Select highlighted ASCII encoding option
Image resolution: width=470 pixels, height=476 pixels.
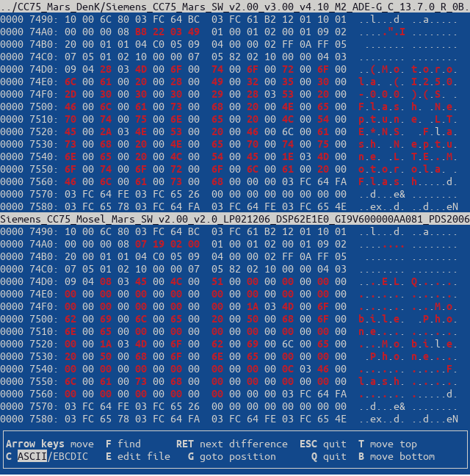coord(32,456)
